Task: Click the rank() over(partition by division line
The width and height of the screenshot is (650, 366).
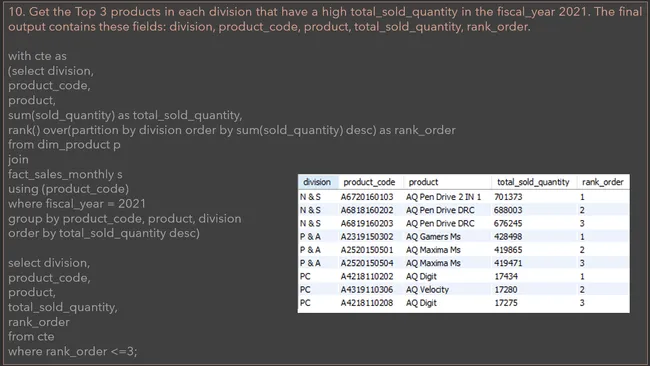Action: point(232,130)
